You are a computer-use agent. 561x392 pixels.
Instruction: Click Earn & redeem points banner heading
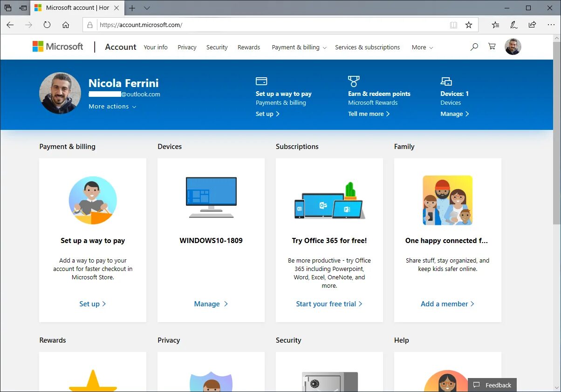click(379, 94)
